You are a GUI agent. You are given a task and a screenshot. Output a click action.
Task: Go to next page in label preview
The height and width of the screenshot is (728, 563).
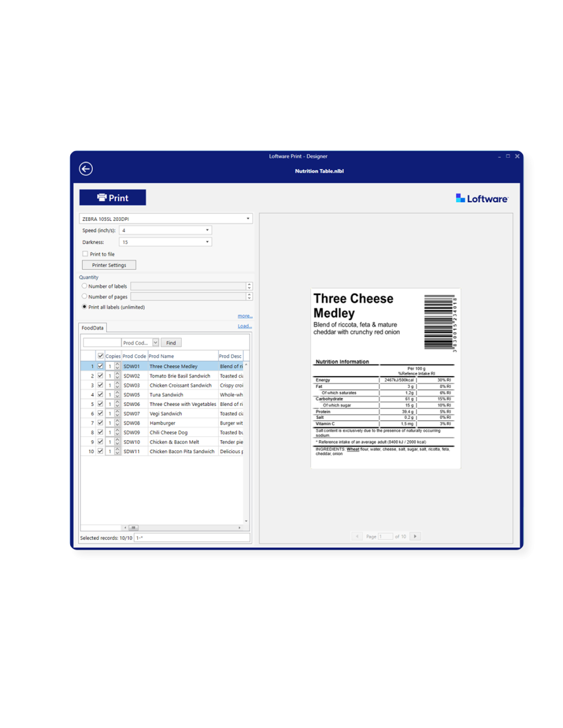415,537
